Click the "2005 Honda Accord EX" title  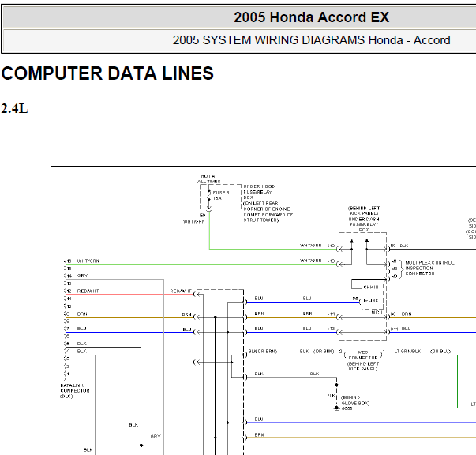pos(311,17)
